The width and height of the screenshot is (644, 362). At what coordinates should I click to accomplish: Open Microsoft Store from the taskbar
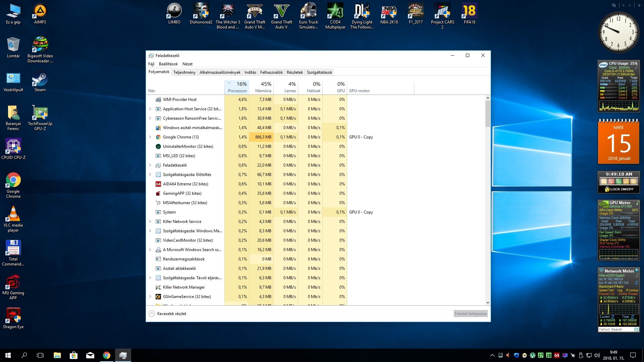coord(73,355)
